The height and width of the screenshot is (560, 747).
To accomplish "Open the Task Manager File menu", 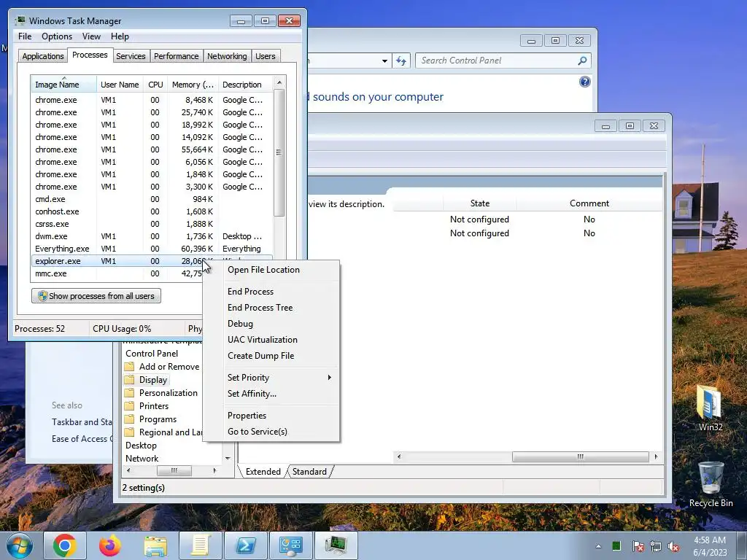I will coord(25,36).
